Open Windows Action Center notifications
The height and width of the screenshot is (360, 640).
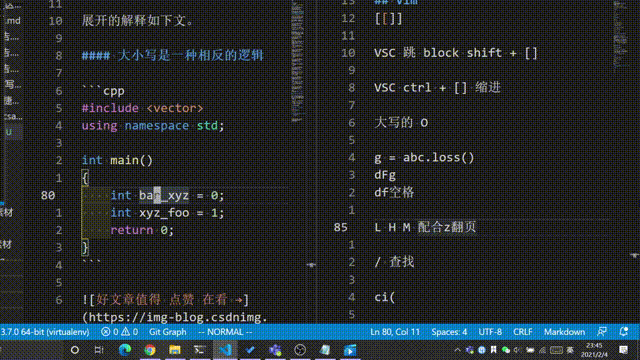pos(623,350)
